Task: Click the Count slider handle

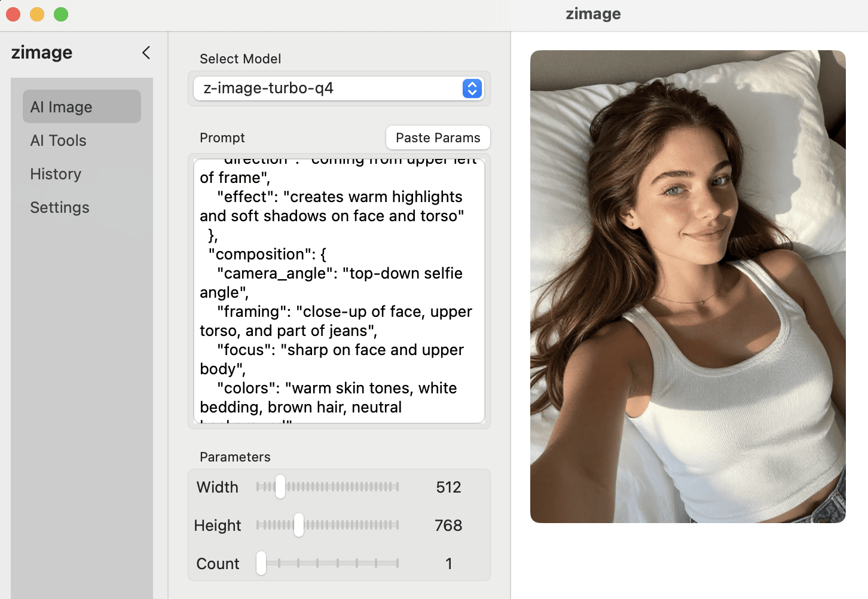Action: coord(261,564)
